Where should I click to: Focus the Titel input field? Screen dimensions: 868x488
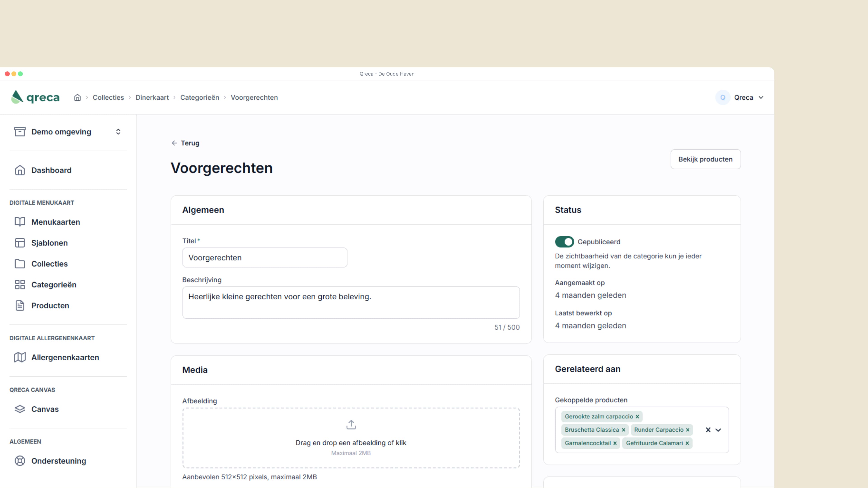(265, 258)
